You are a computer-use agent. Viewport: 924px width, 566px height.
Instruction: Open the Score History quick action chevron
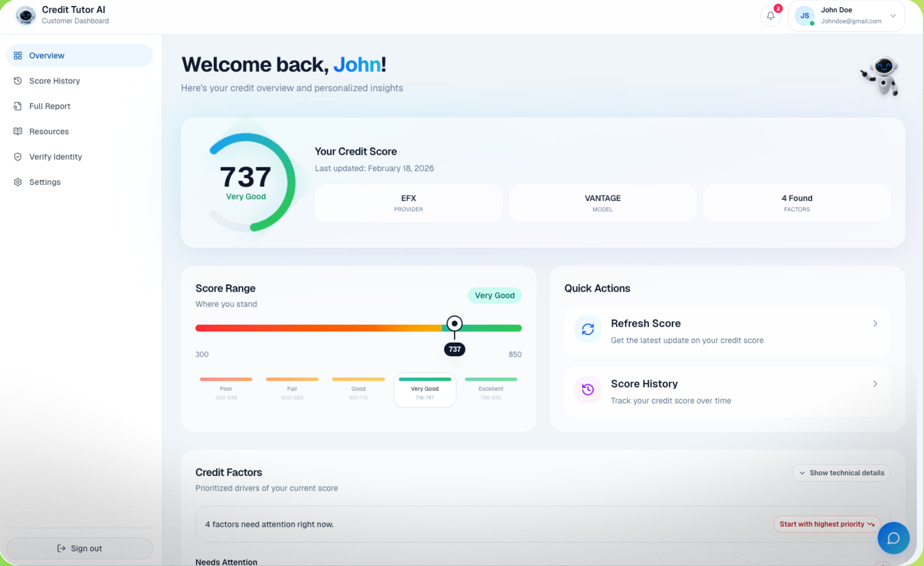point(875,384)
